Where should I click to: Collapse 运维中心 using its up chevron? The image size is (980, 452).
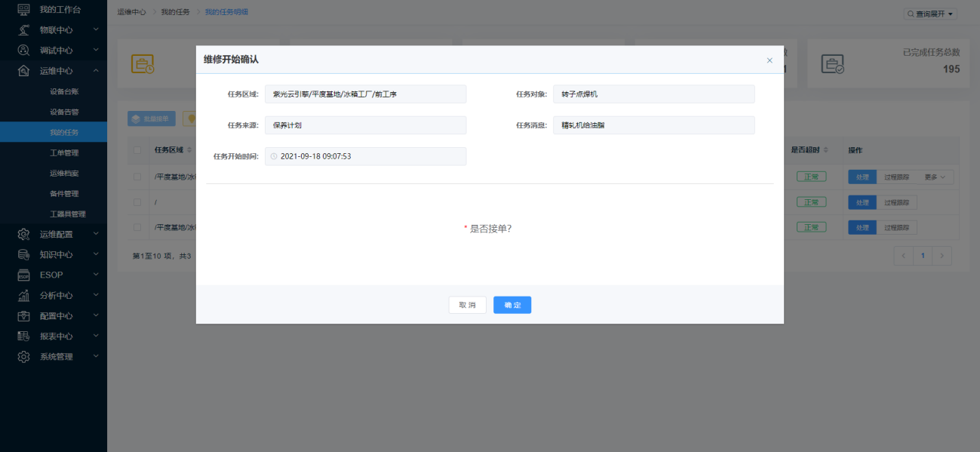96,71
